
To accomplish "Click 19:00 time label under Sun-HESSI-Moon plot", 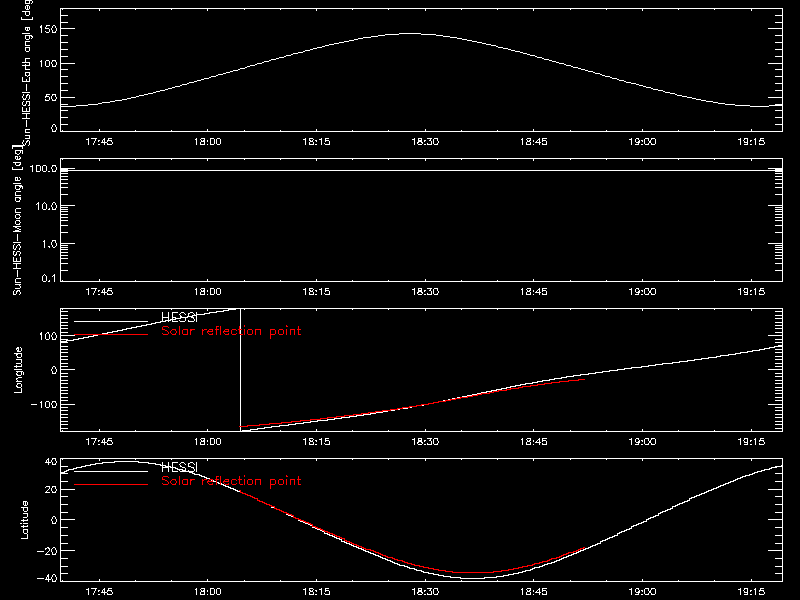I will pos(642,292).
